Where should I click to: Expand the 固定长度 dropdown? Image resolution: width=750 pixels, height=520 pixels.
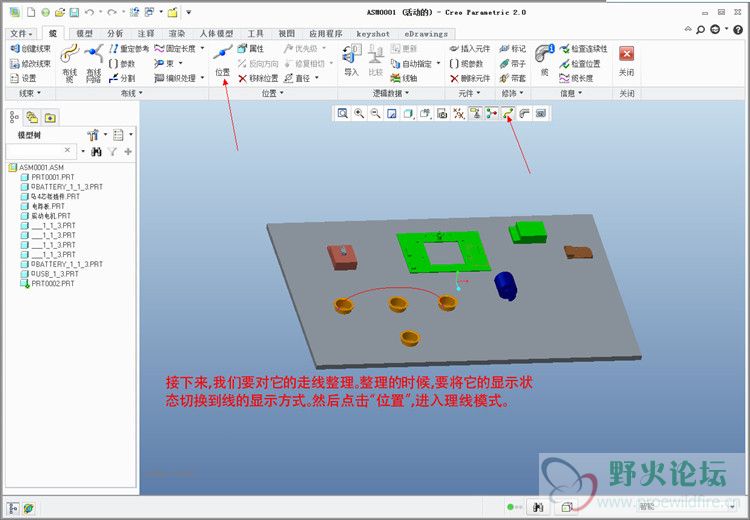pos(202,48)
